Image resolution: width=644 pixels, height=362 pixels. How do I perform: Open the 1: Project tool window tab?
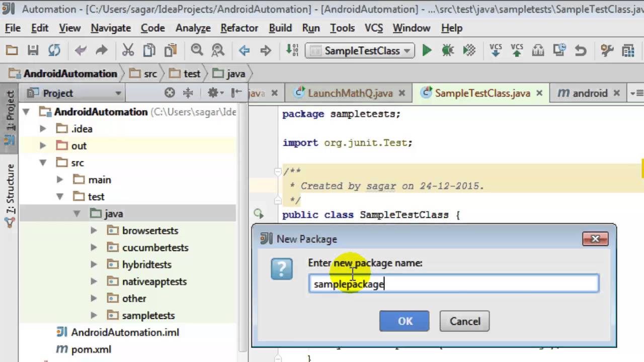[x=9, y=118]
